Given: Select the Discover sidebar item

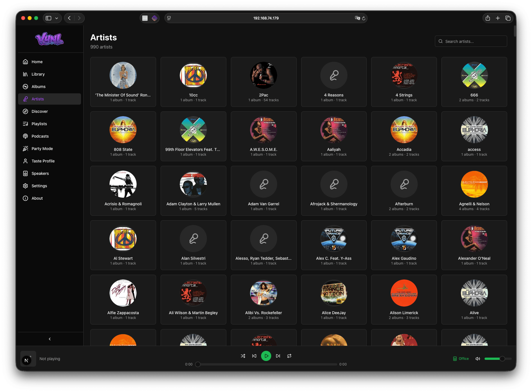Looking at the screenshot, I should (49, 111).
